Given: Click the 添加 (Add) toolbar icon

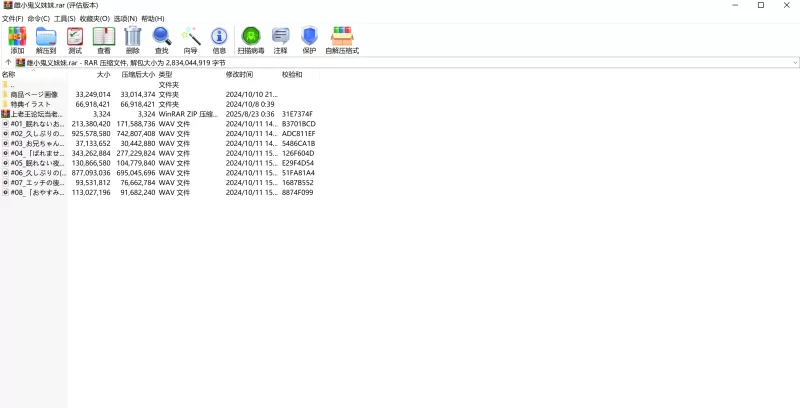Looking at the screenshot, I should [17, 40].
